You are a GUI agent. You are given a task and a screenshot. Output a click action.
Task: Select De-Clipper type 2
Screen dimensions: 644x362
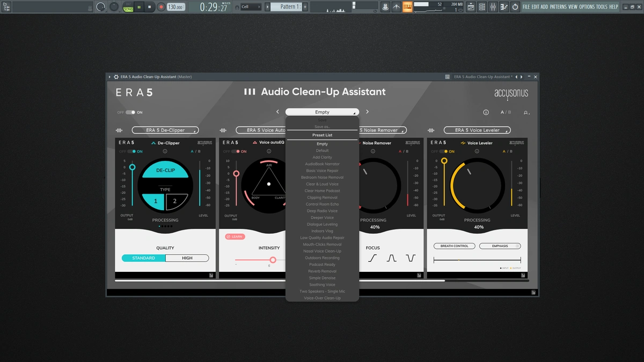coord(177,201)
